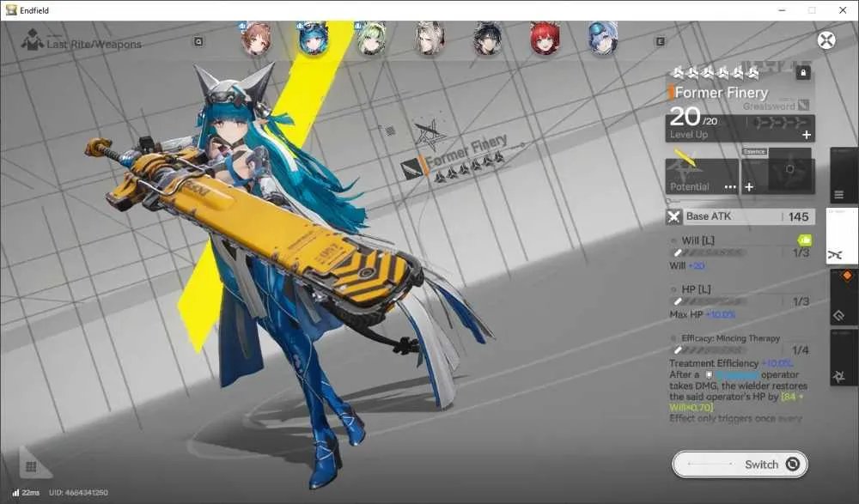The width and height of the screenshot is (859, 504).
Task: Click the HP [L] skill progress bar
Action: (x=710, y=301)
